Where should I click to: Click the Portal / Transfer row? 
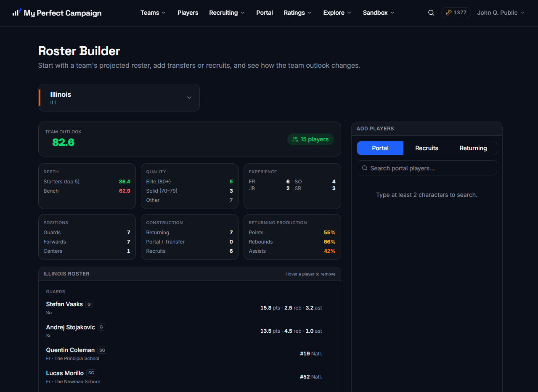pyautogui.click(x=189, y=242)
